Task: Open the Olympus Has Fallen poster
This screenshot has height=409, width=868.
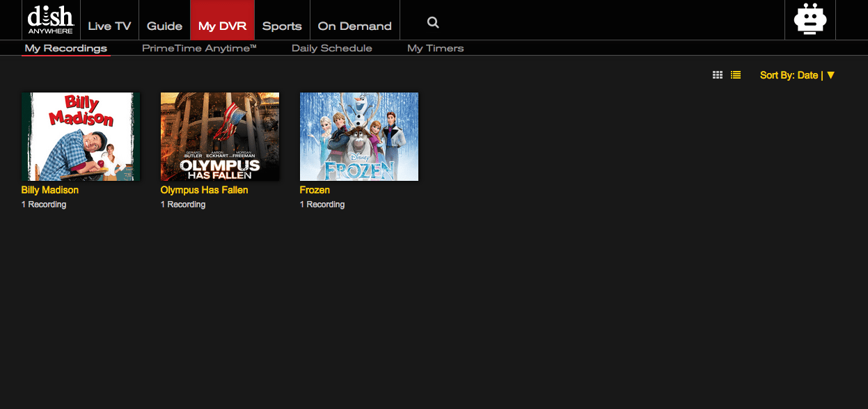Action: 220,136
